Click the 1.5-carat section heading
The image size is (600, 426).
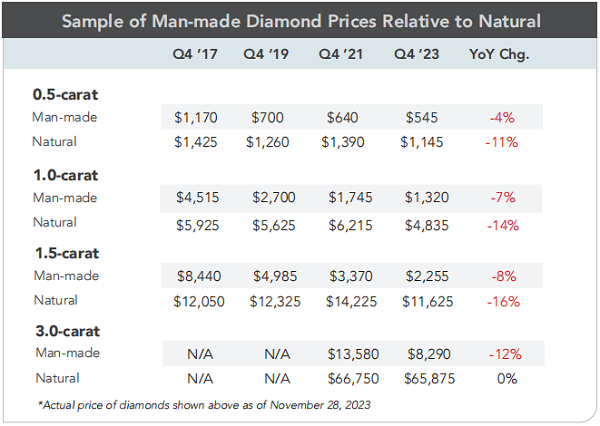click(67, 253)
